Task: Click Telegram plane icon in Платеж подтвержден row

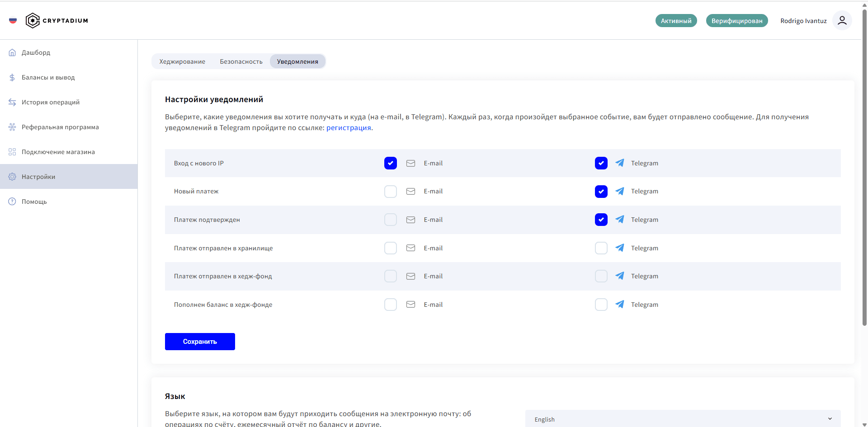Action: 620,219
